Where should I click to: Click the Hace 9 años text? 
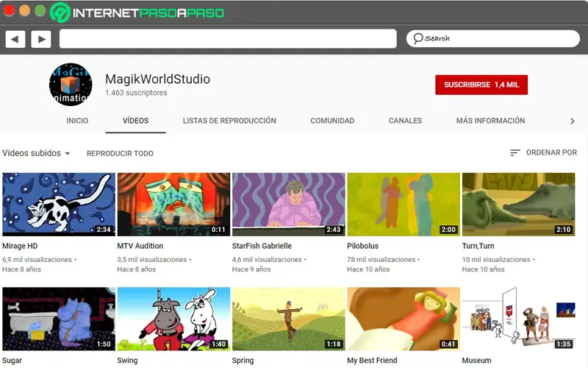(251, 269)
